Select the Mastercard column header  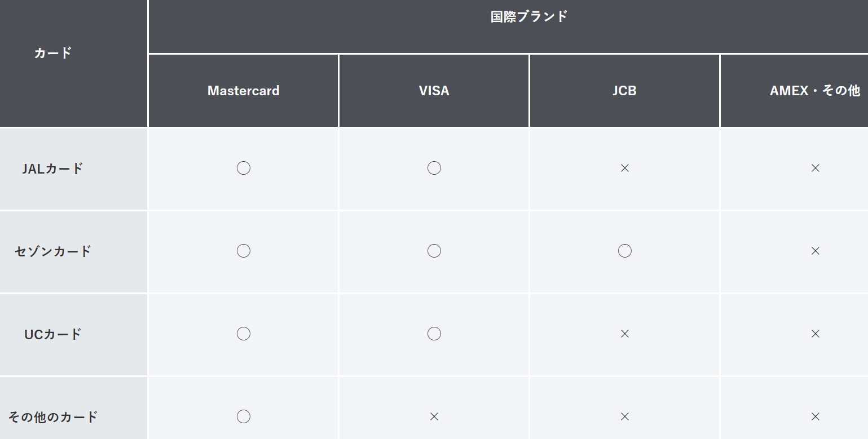pos(243,91)
